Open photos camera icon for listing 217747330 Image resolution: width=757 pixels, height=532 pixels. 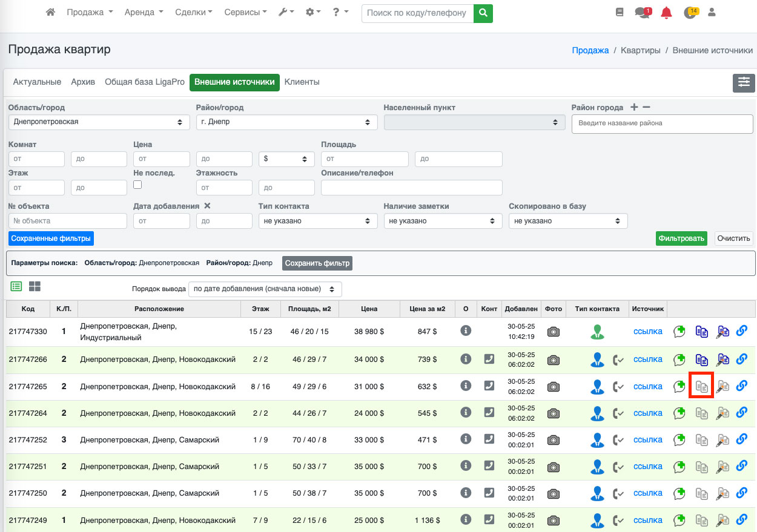pos(553,332)
